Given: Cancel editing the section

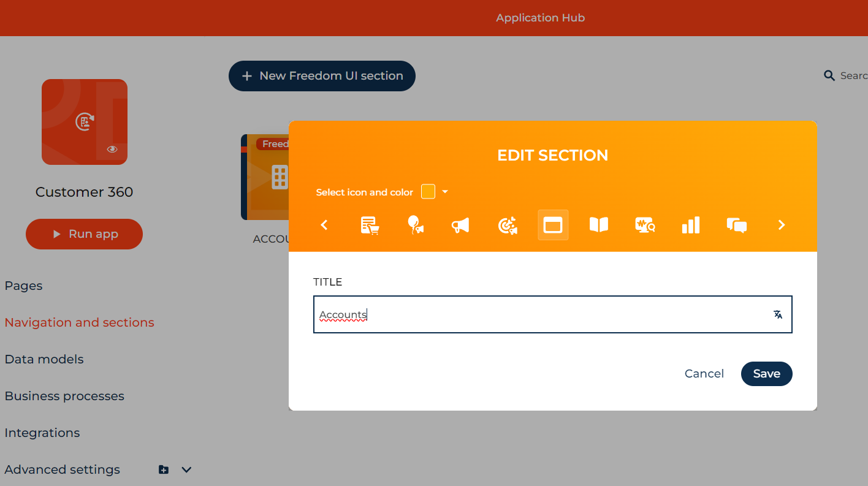Looking at the screenshot, I should pos(704,374).
